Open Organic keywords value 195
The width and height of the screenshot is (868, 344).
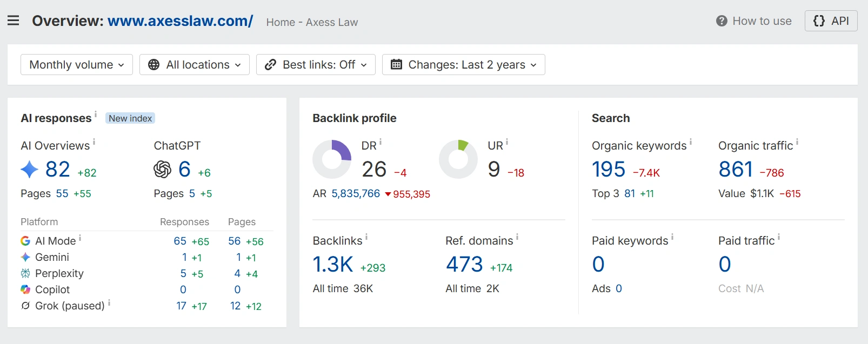click(x=609, y=170)
